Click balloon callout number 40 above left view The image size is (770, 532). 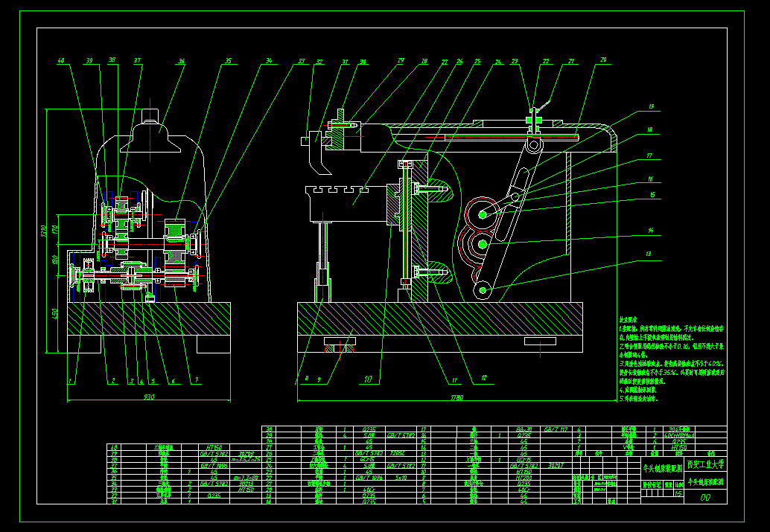pos(61,61)
